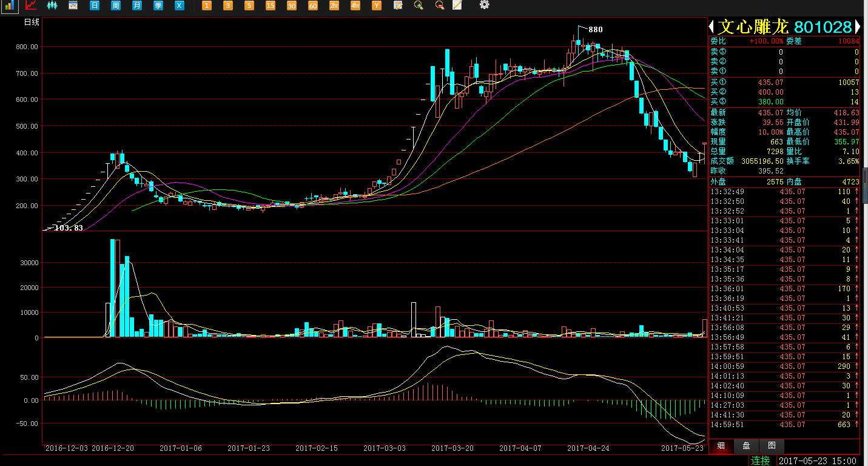Image resolution: width=868 pixels, height=466 pixels.
Task: Choose the 1-minute interval button
Action: 206,5
